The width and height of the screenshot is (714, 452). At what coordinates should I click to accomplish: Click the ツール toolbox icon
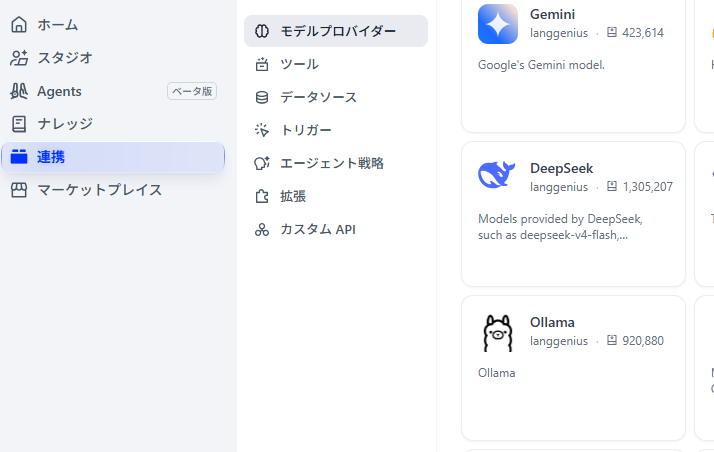(x=262, y=64)
